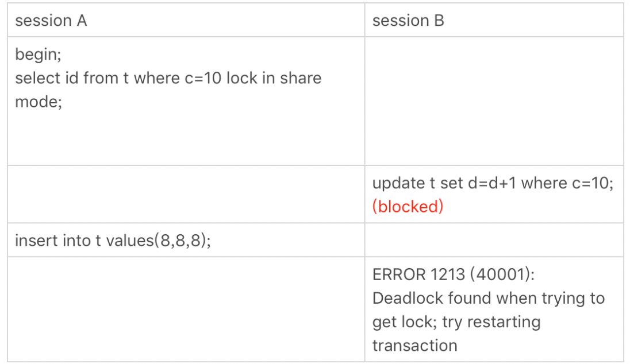The width and height of the screenshot is (630, 364).
Task: Click the "begin;" statement text
Action: (x=38, y=55)
